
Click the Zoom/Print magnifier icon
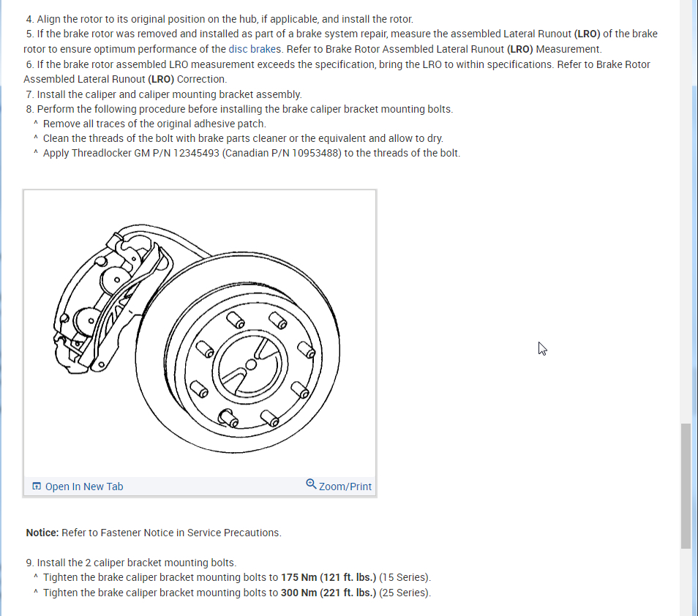(311, 484)
